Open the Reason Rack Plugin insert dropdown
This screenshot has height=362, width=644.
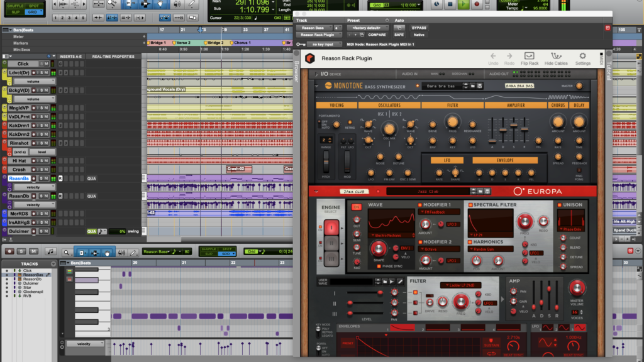[x=320, y=35]
